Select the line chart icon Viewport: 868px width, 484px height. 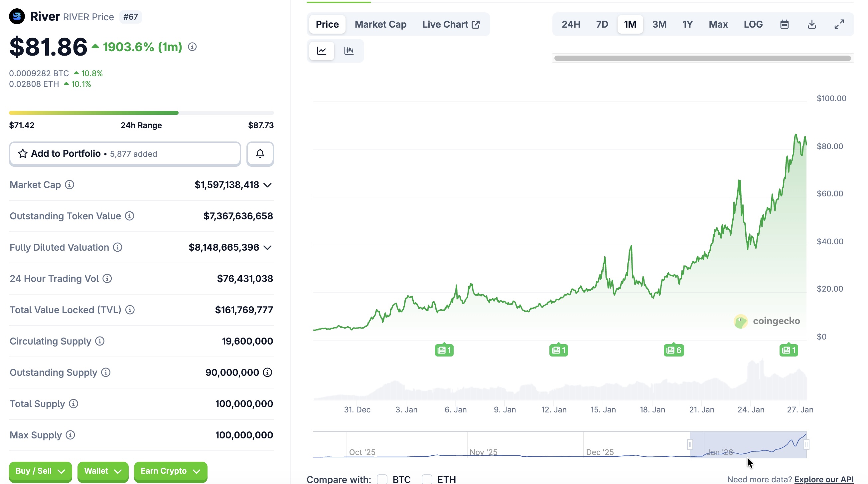tap(322, 51)
